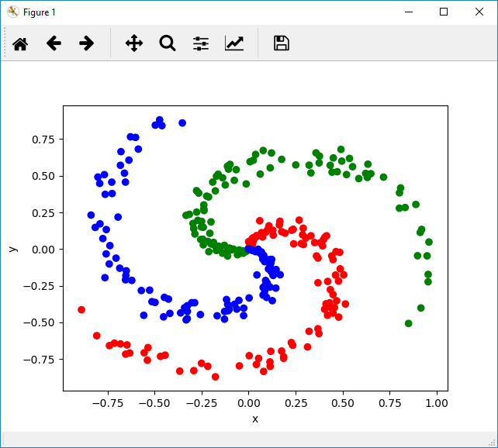Screen dimensions: 498x448
Task: Click the 0.00 y-axis tick label
Action: pyautogui.click(x=43, y=250)
